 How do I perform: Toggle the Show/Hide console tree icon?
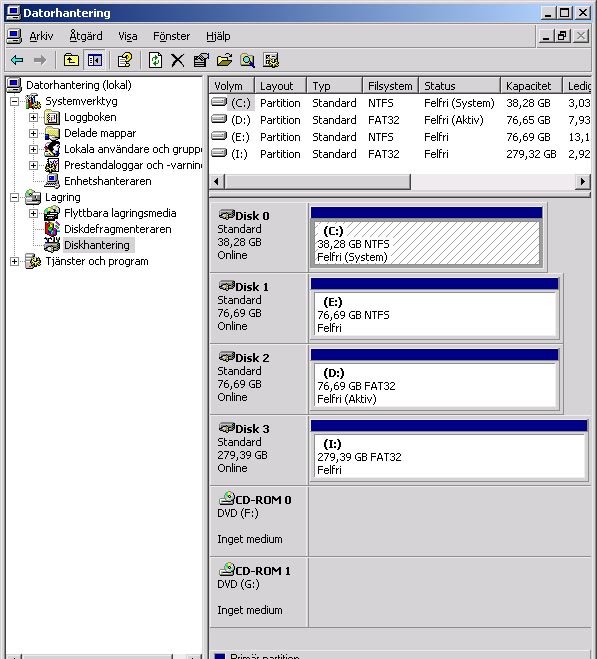pyautogui.click(x=95, y=60)
